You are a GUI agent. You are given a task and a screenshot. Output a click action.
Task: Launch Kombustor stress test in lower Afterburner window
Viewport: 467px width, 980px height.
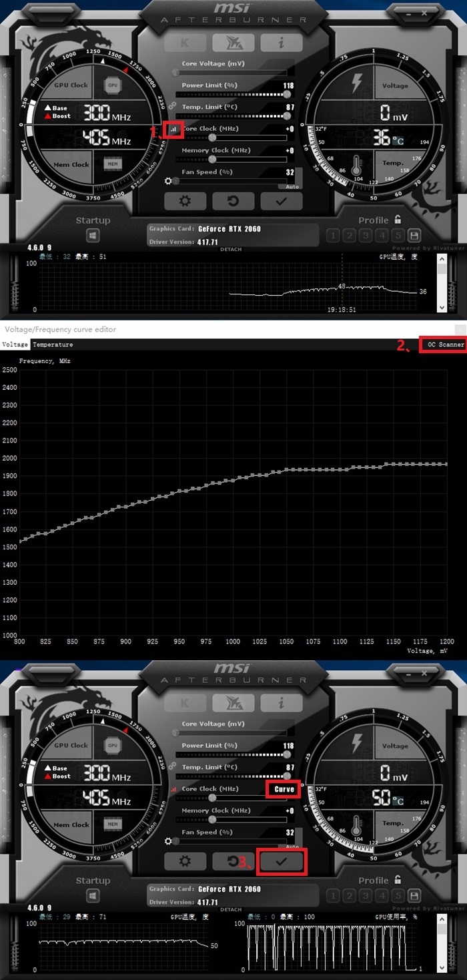(x=233, y=702)
